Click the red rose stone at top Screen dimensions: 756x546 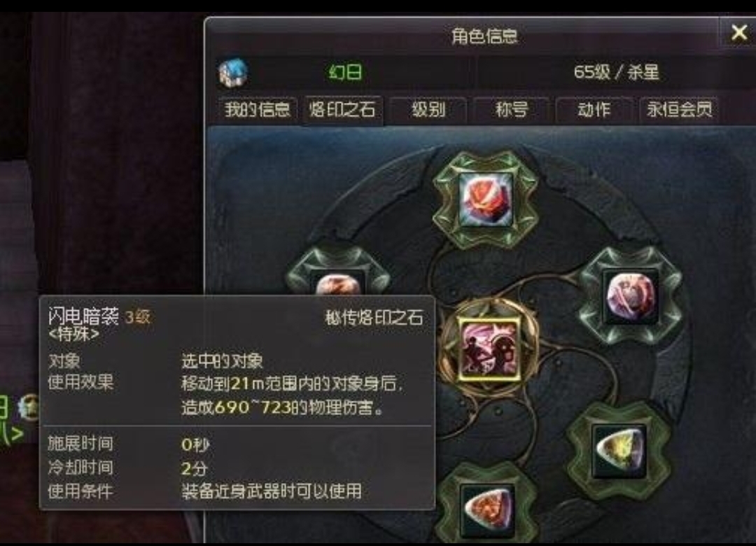click(486, 199)
